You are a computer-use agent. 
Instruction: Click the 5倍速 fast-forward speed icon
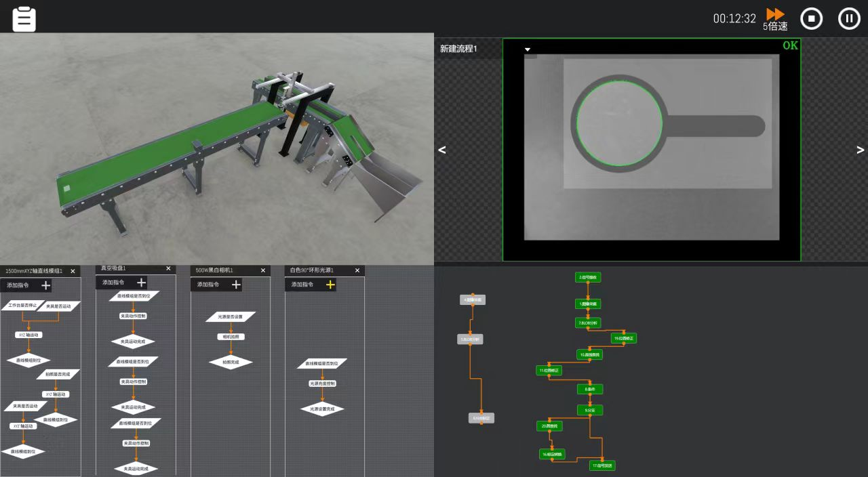tap(775, 15)
